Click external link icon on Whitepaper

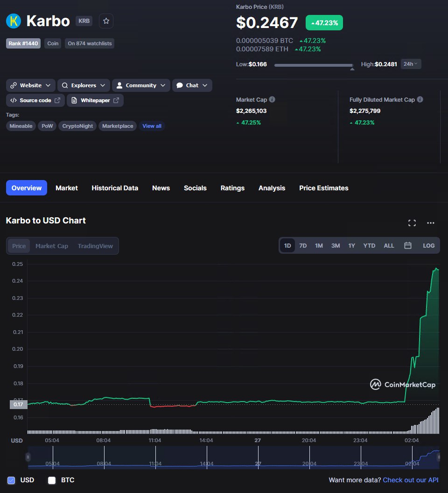[x=116, y=100]
